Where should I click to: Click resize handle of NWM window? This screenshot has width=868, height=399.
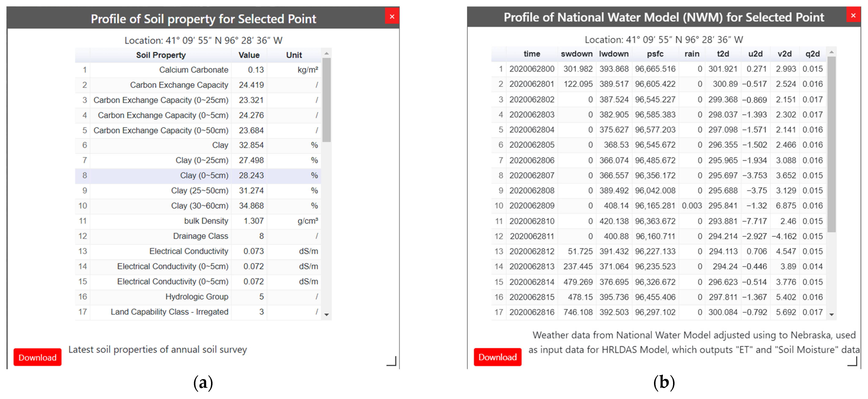[x=853, y=361]
